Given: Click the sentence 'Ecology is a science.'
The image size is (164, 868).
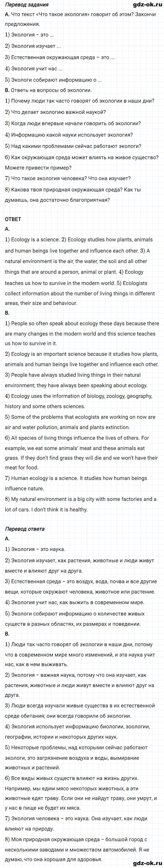Looking at the screenshot, I should [x=33, y=240].
